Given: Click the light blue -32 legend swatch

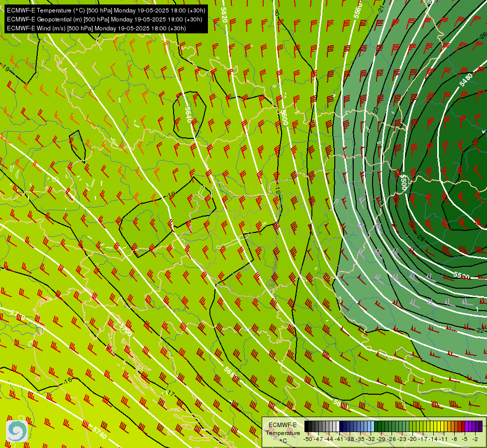Looking at the screenshot, I should [x=373, y=426].
